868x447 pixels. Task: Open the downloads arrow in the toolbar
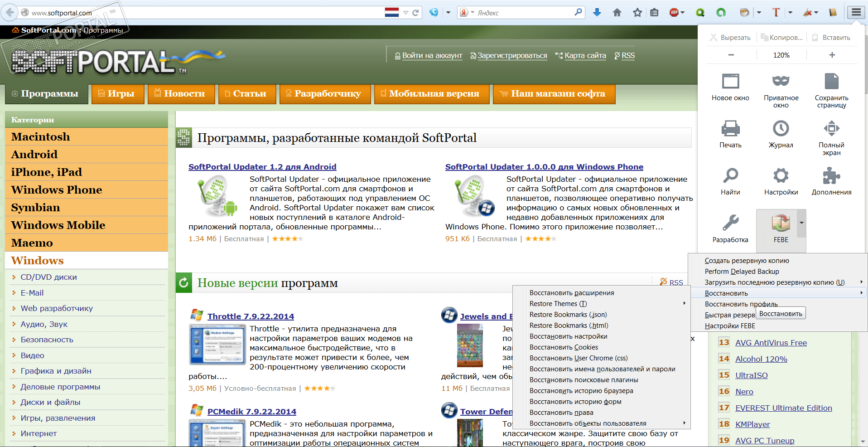tap(597, 13)
